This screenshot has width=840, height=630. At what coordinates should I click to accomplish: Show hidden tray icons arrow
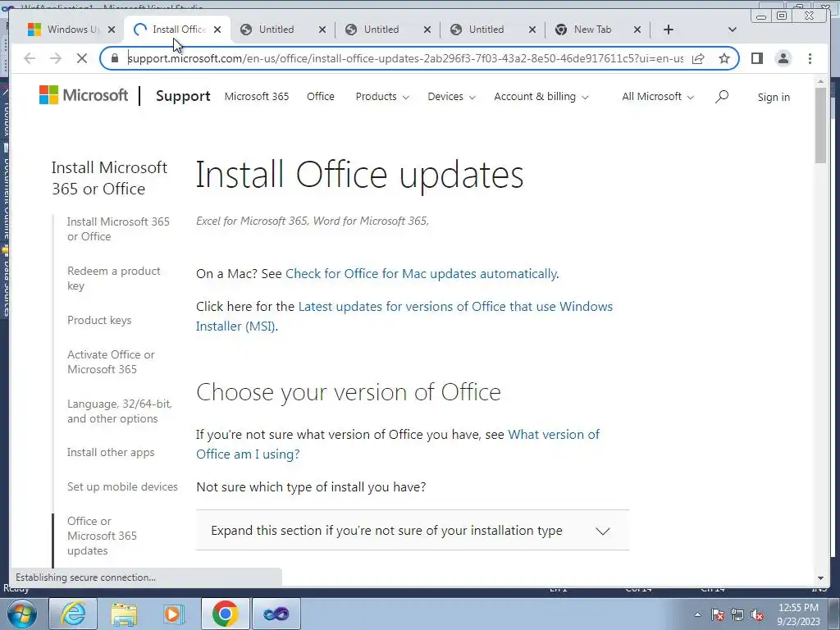(697, 614)
